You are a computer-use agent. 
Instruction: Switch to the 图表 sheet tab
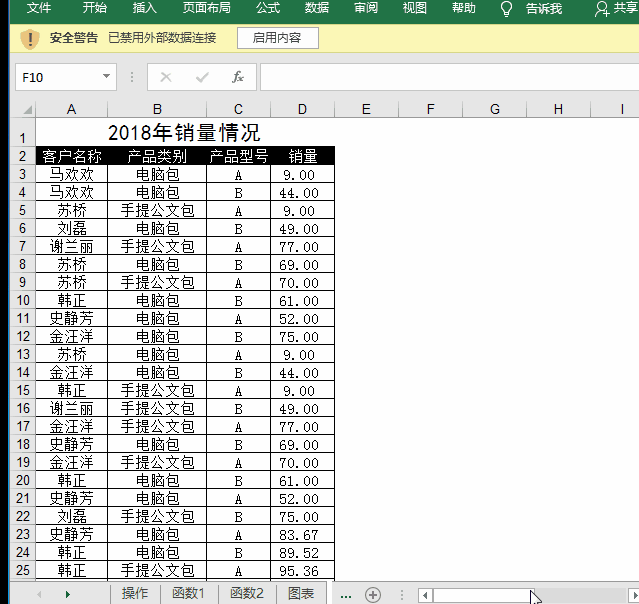tap(301, 594)
